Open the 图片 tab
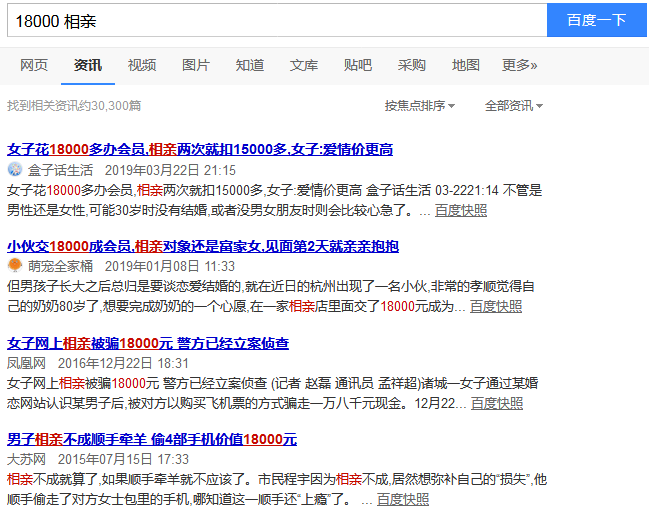The width and height of the screenshot is (649, 513). coord(196,65)
